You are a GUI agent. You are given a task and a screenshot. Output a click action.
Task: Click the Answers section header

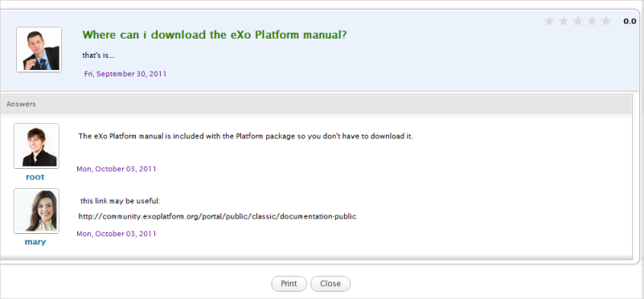[x=316, y=104]
